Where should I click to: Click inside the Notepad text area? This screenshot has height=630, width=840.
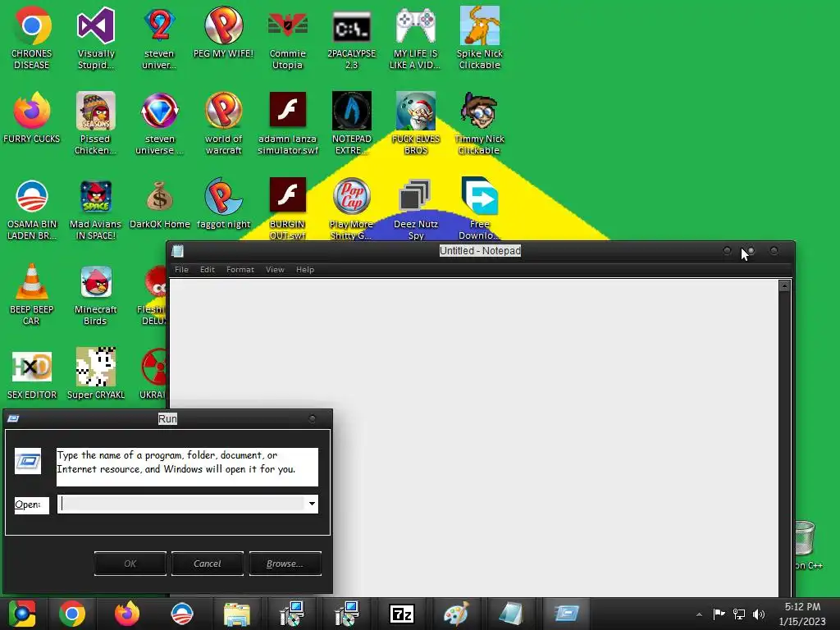coord(473,437)
